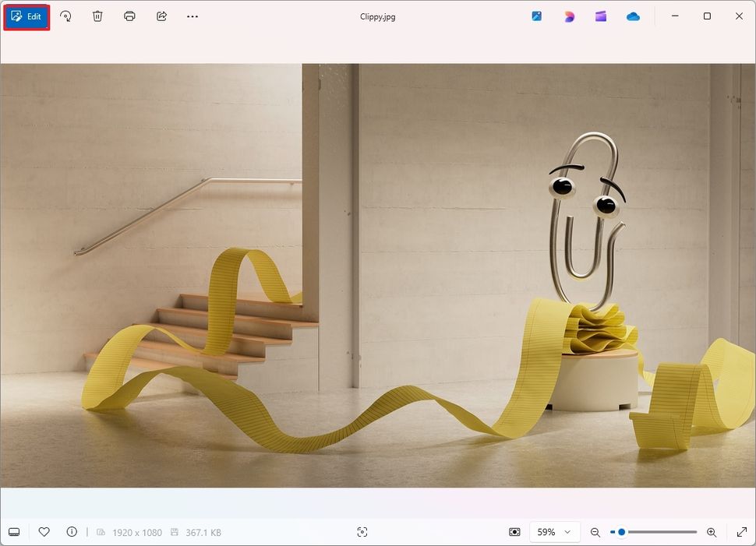
Task: Enter fullscreen view
Action: click(742, 532)
